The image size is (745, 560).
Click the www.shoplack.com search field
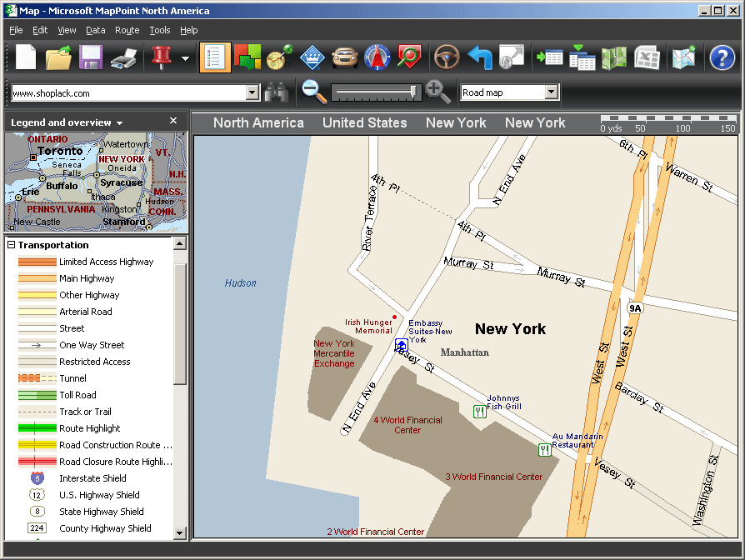tap(128, 93)
